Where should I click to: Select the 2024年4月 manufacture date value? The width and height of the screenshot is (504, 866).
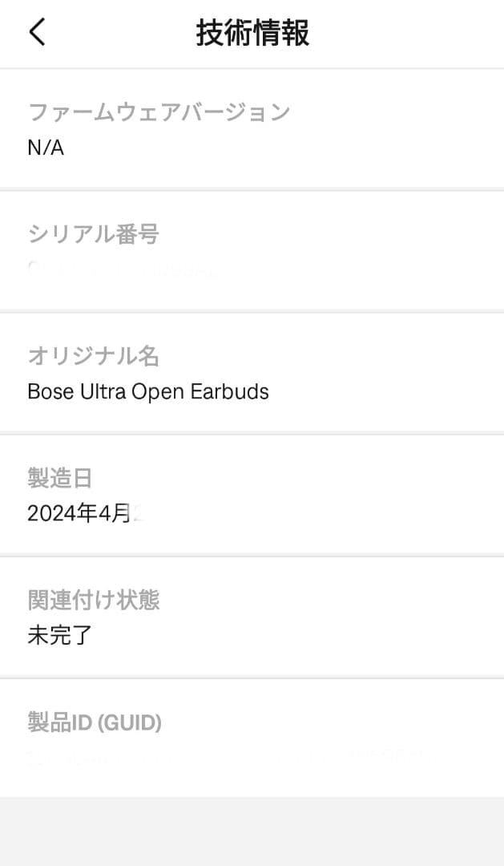tap(83, 513)
